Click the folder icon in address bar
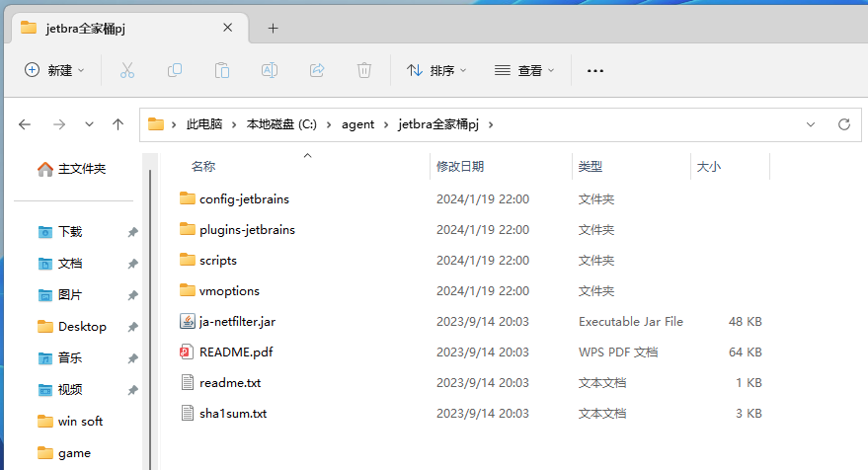This screenshot has height=470, width=868. (156, 124)
